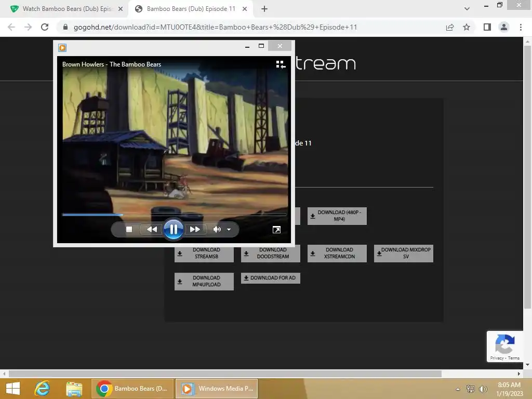Open the Windows Start button

coord(13,389)
